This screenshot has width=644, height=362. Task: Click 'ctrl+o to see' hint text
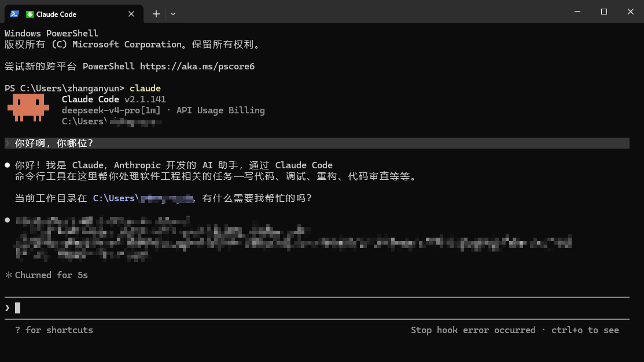click(x=585, y=330)
